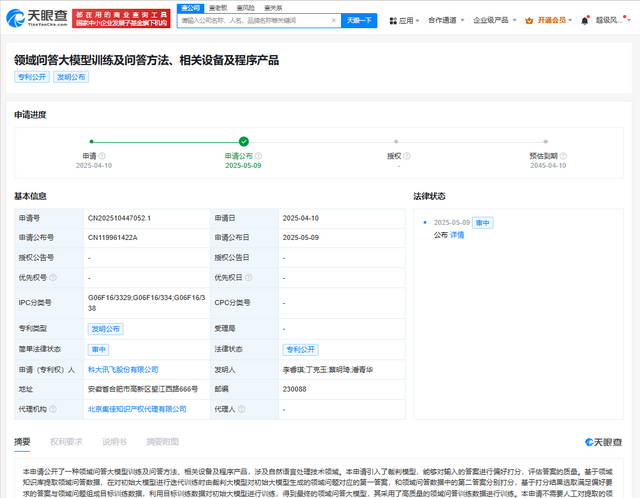
Task: Select the 查公司 search tab
Action: (x=190, y=8)
